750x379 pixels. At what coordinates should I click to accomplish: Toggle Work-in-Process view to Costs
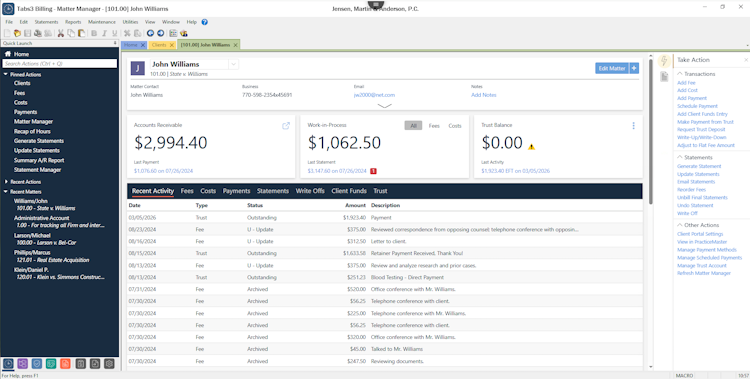455,126
